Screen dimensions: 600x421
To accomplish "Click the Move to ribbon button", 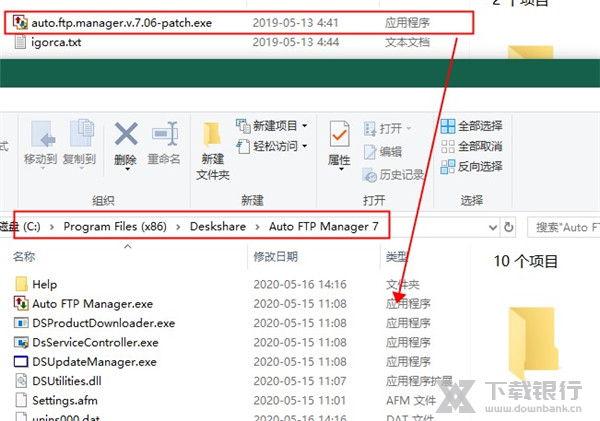I will tap(41, 143).
